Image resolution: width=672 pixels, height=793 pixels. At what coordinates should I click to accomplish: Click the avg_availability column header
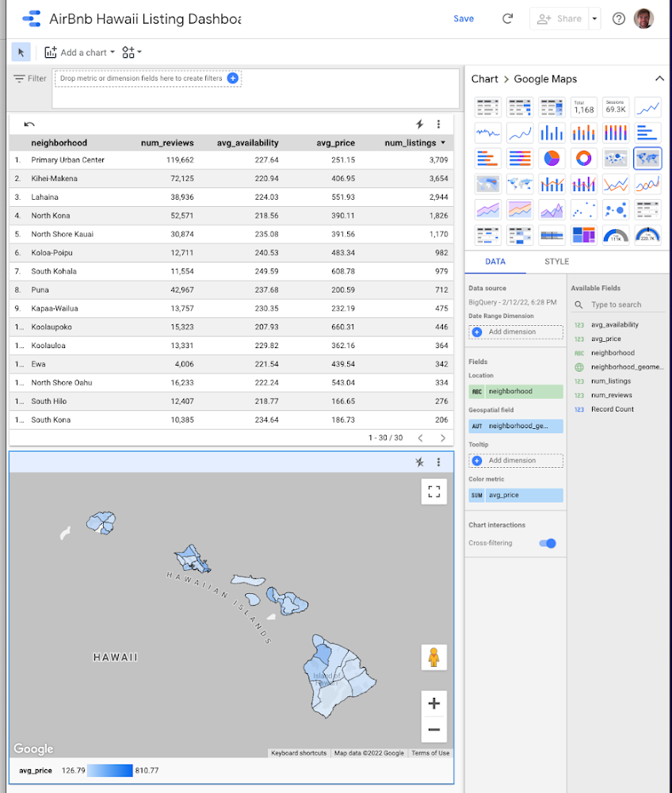[247, 143]
